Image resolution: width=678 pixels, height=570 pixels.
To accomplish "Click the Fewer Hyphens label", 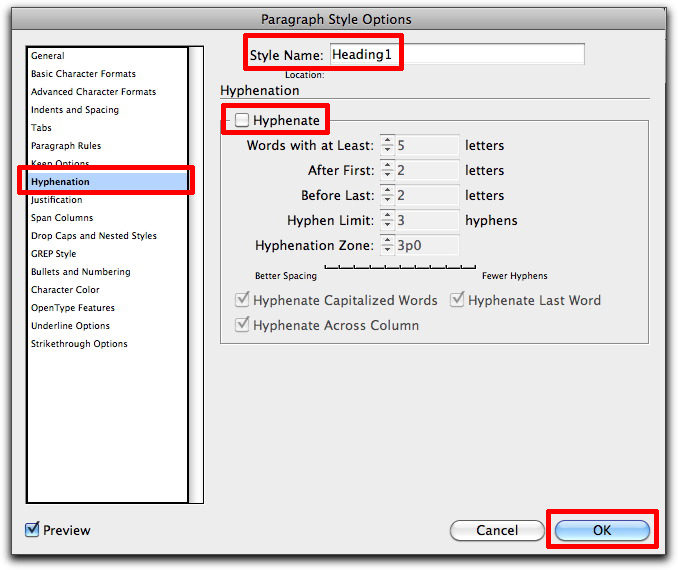I will pos(515,276).
